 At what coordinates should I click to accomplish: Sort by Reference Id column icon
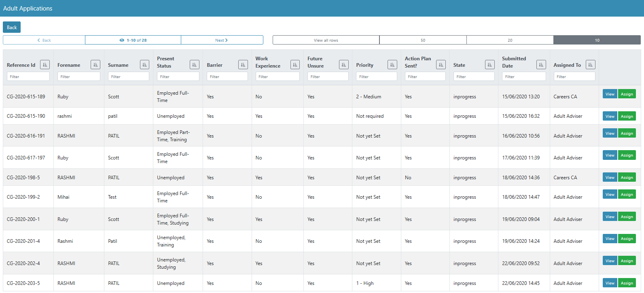(x=45, y=64)
